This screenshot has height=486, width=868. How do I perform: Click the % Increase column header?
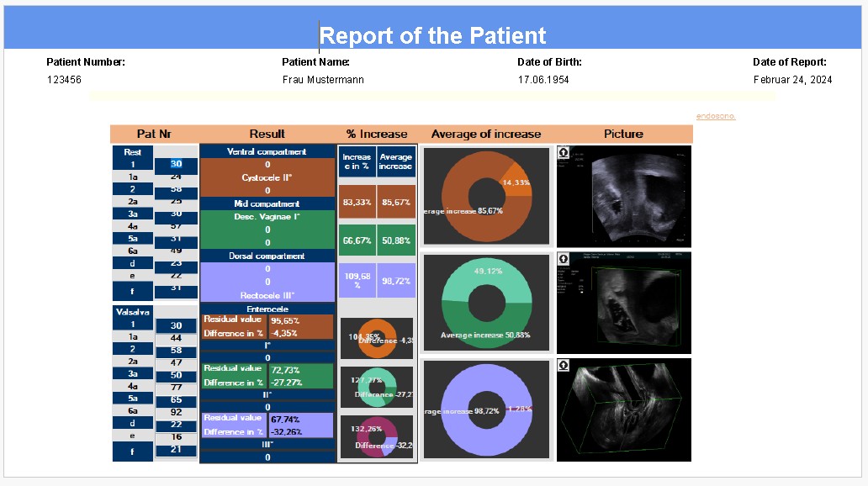click(x=377, y=134)
